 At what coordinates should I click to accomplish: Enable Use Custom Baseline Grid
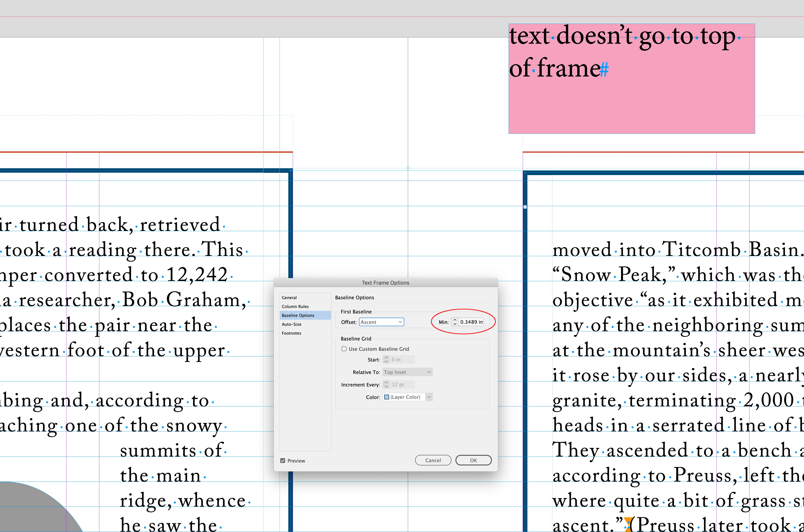point(344,349)
